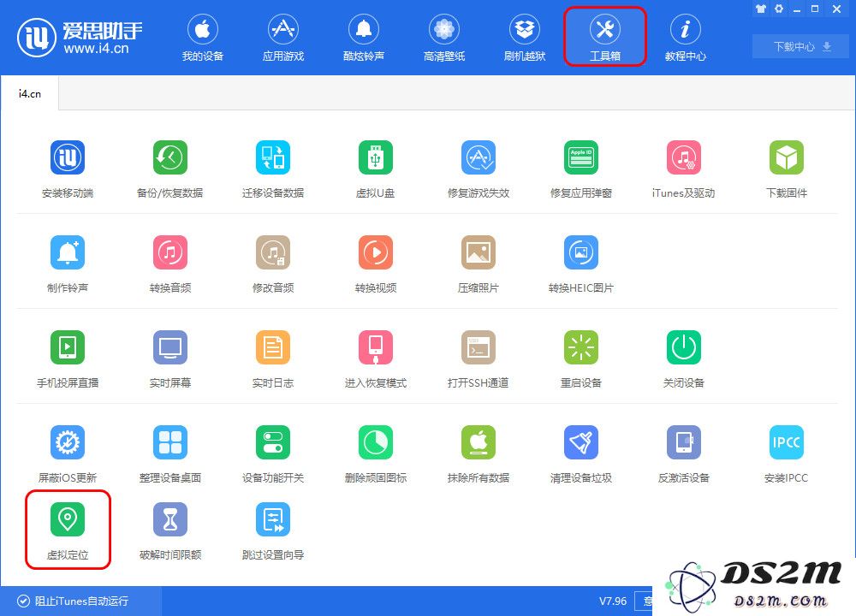This screenshot has width=856, height=616.
Task: Click version V7.96 text
Action: click(x=613, y=601)
